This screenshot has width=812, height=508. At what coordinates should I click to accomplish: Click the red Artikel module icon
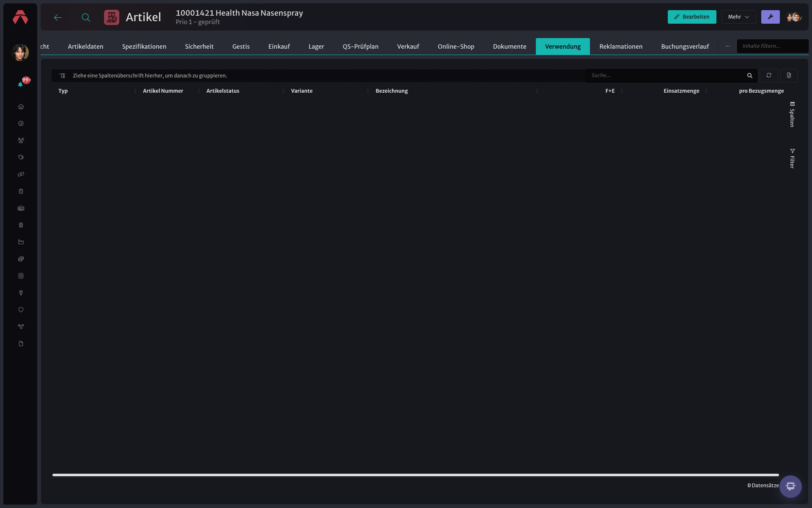(112, 17)
